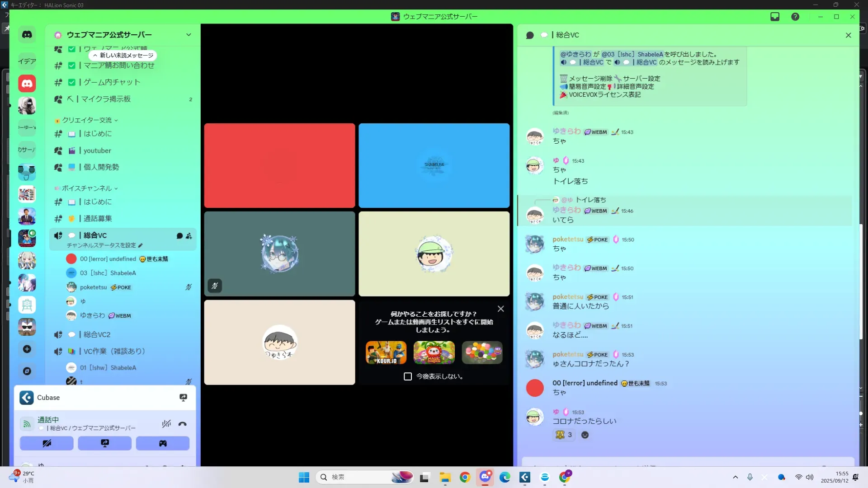Image resolution: width=868 pixels, height=488 pixels.
Task: Open Discover servers compass icon
Action: click(x=27, y=371)
